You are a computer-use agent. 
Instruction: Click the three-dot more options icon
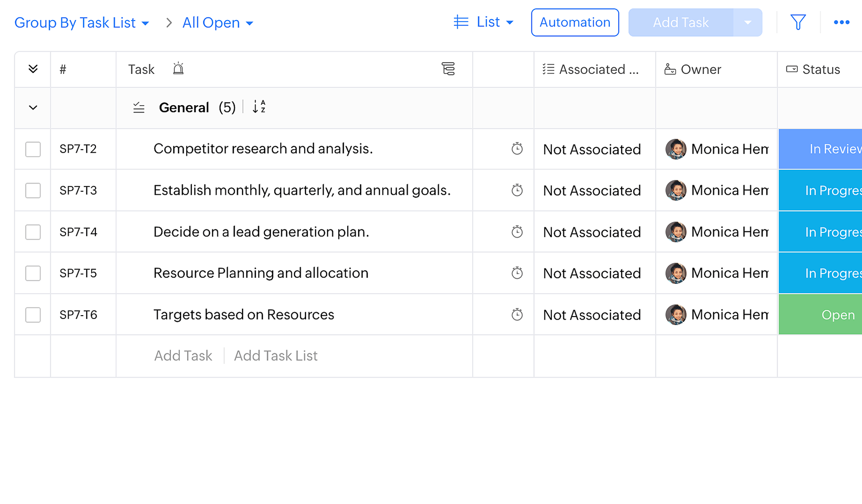pos(841,23)
